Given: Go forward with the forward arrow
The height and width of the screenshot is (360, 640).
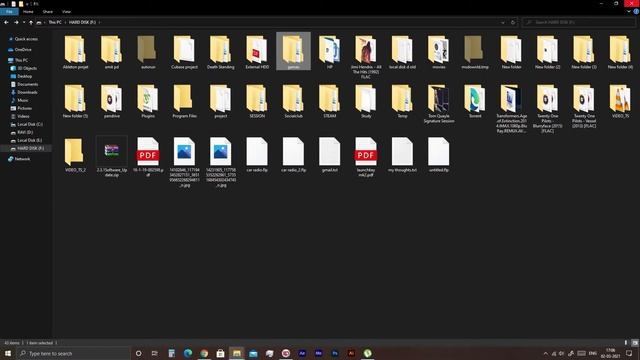Looking at the screenshot, I should 16,22.
